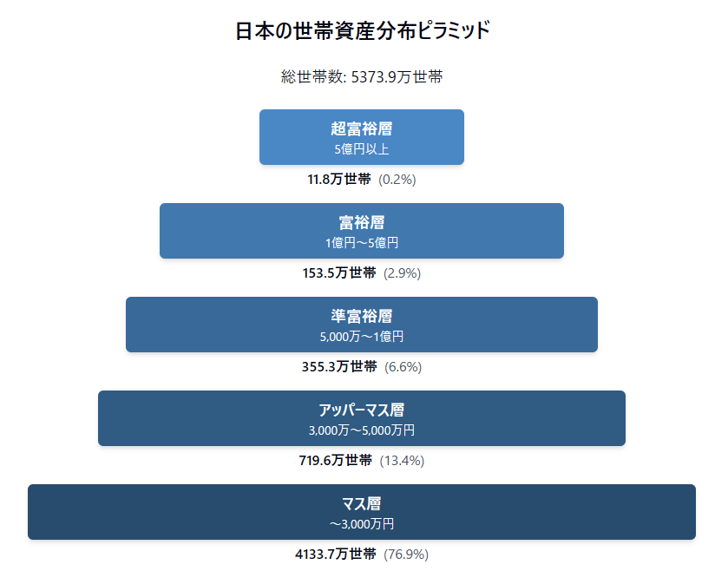Click the 355.3万世帯 household count
Viewport: 728px width, 571px height.
(x=339, y=367)
